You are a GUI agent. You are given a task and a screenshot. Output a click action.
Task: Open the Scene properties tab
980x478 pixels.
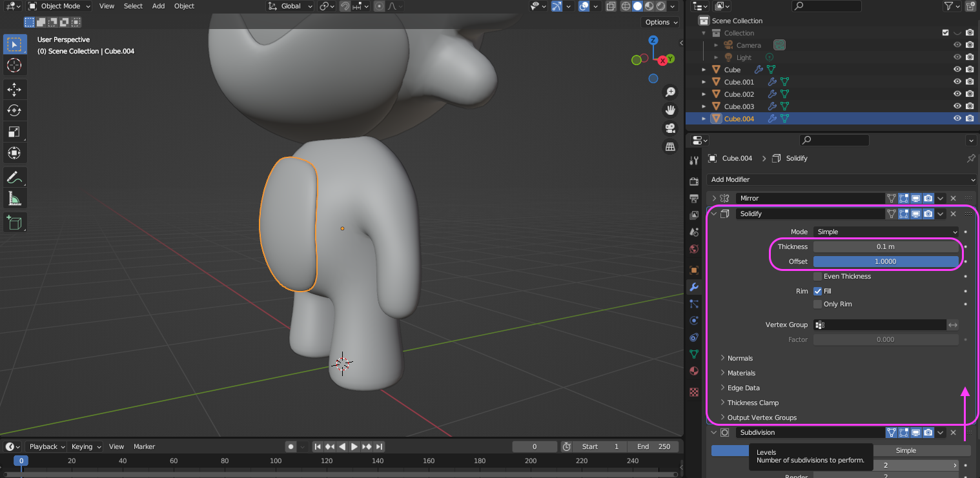[694, 232]
